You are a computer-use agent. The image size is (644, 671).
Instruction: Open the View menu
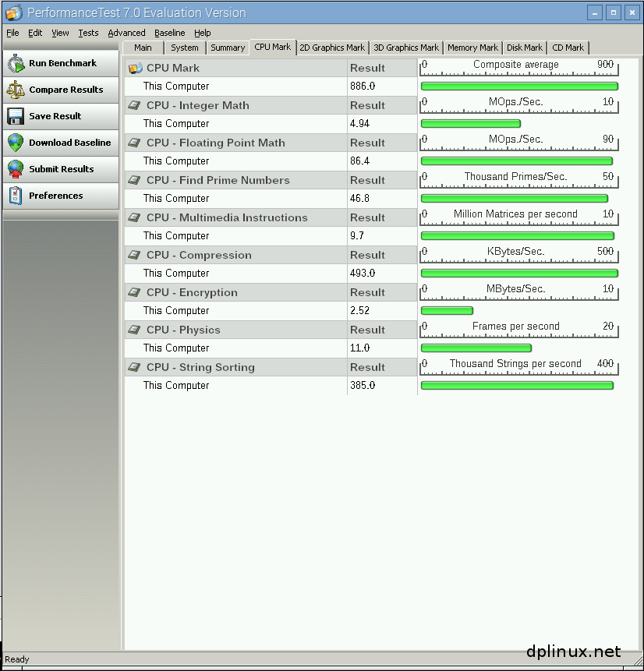pos(60,33)
